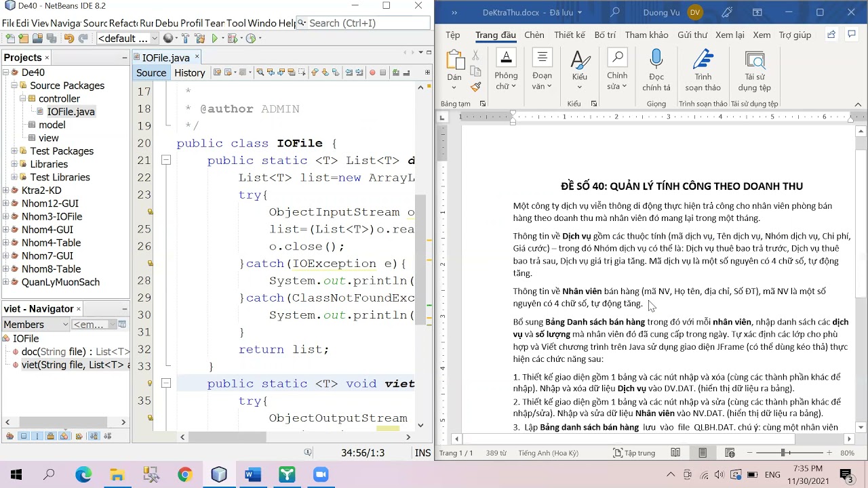Image resolution: width=868 pixels, height=488 pixels.
Task: Click Copy icon in Word clipboard group
Action: click(x=475, y=71)
